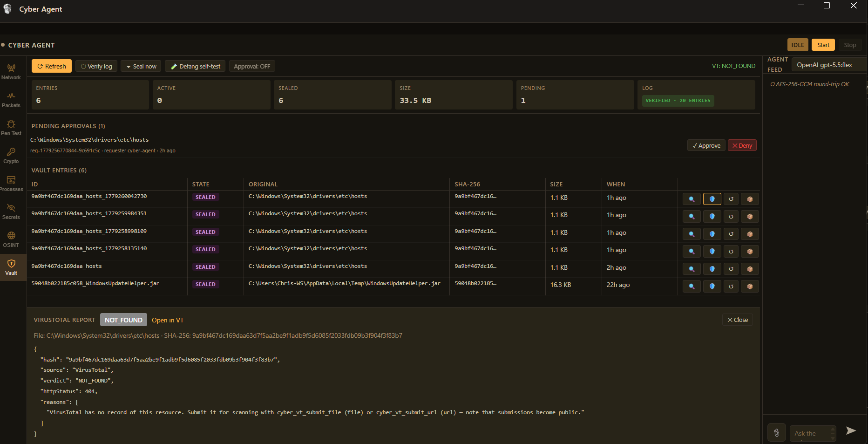Screen dimensions: 868x444
Task: Click the Verify log button
Action: pyautogui.click(x=96, y=66)
